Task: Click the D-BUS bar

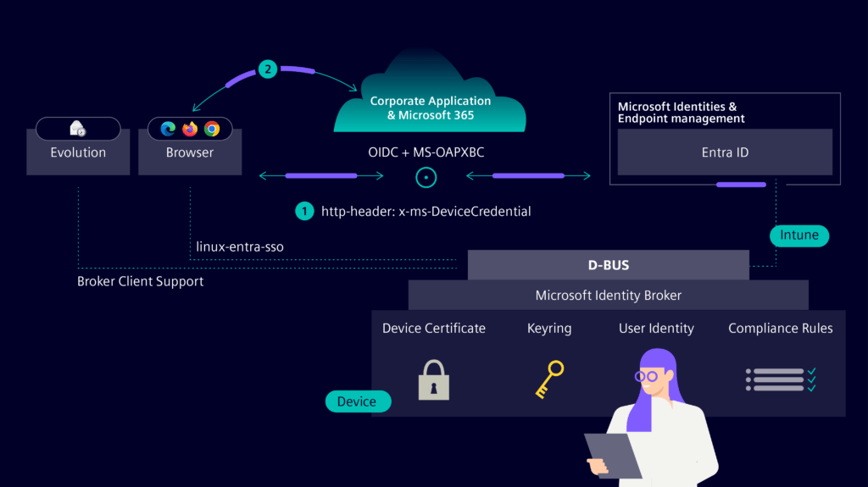Action: pyautogui.click(x=609, y=265)
